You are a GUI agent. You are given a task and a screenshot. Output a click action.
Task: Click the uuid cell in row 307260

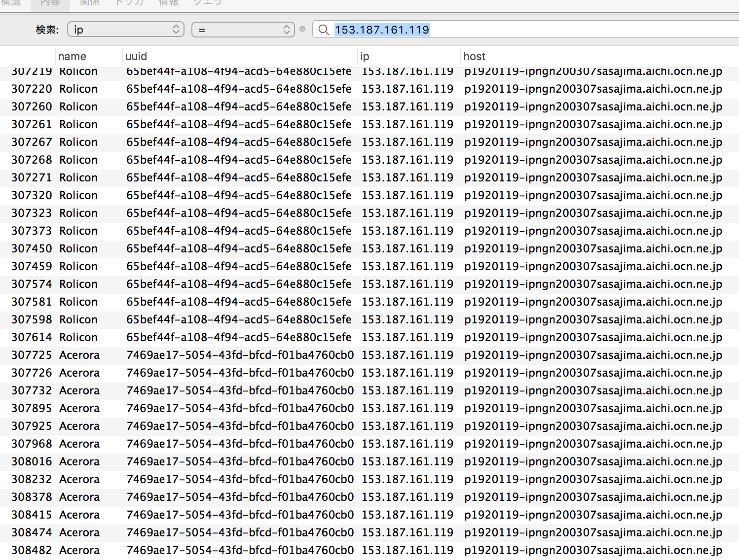(239, 106)
